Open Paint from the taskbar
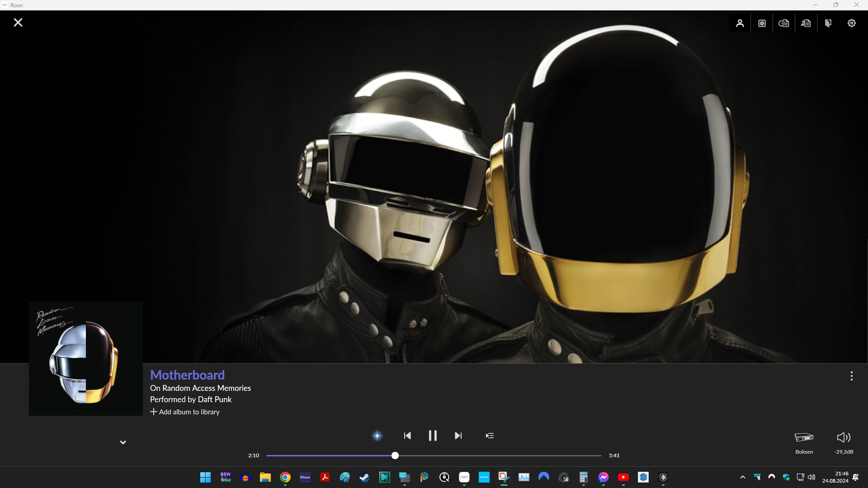The width and height of the screenshot is (868, 488). [345, 477]
